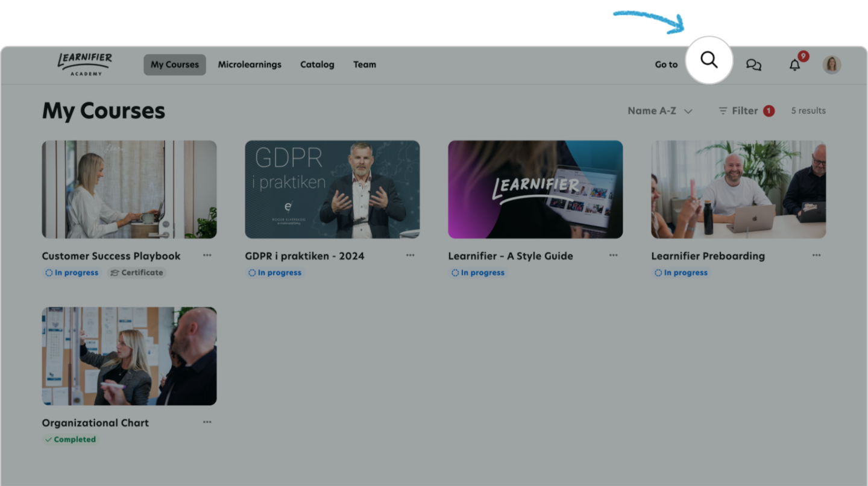The image size is (868, 486).
Task: Click the Completed status under Organizational Chart
Action: [70, 440]
